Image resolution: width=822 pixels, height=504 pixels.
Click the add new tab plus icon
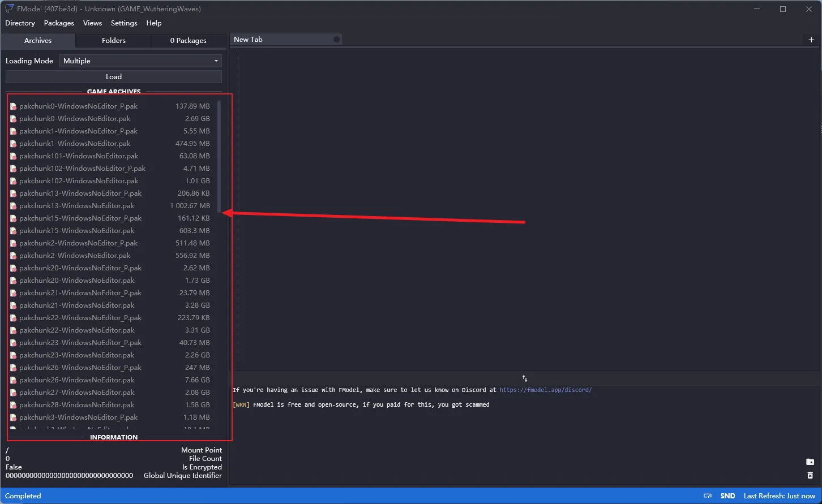pyautogui.click(x=811, y=40)
